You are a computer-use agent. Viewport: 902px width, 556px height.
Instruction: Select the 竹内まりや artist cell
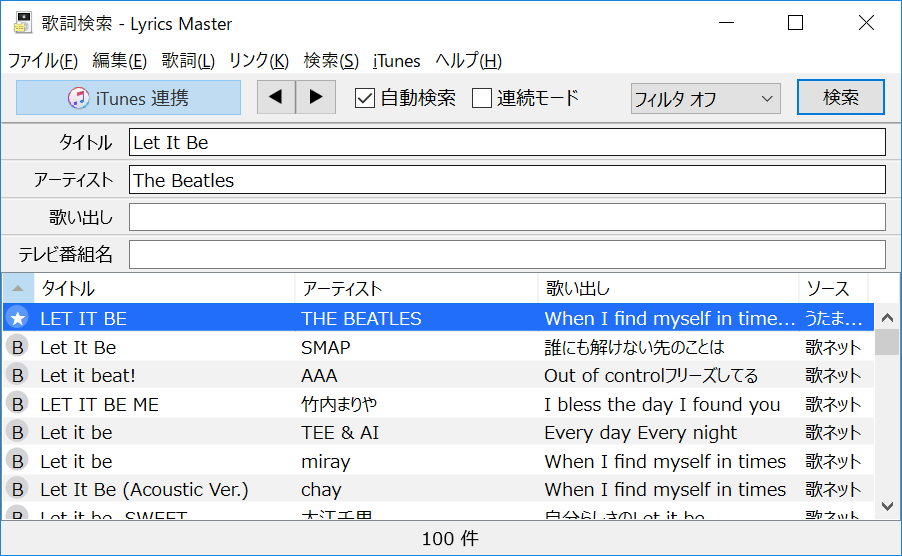(x=339, y=404)
